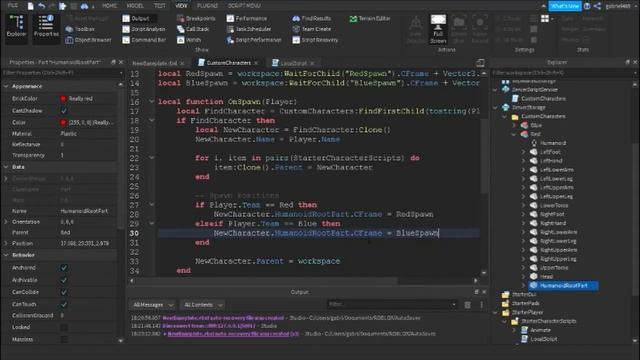This screenshot has width=640, height=360.
Task: Open the LocalScript editor tab
Action: click(x=293, y=63)
